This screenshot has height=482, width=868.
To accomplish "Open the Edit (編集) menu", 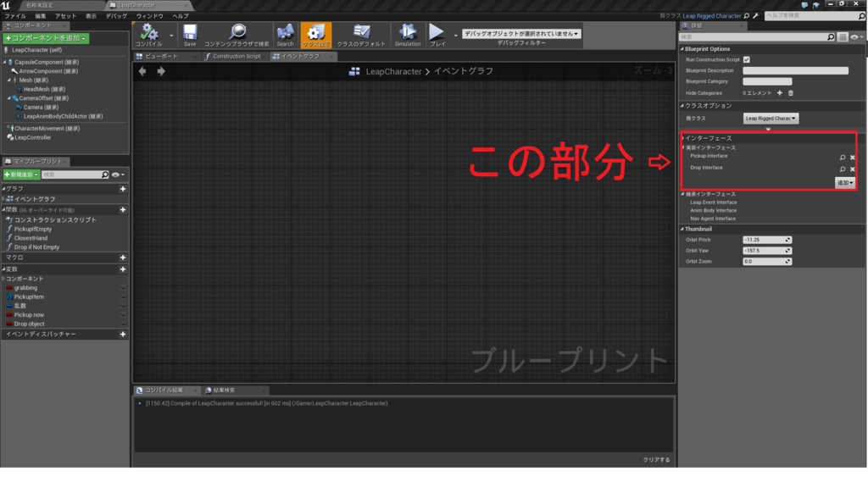I will click(x=41, y=16).
